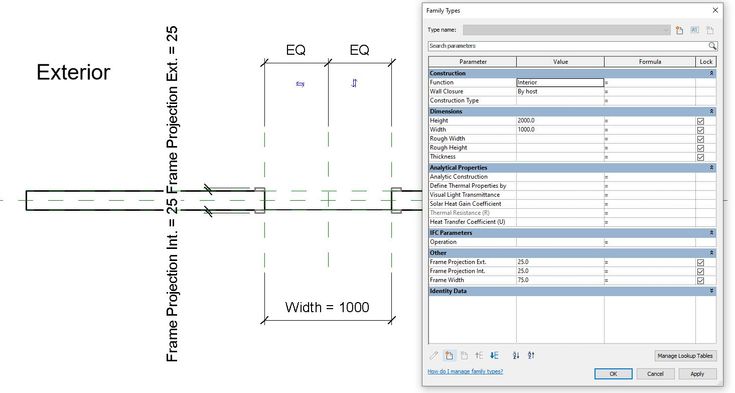The width and height of the screenshot is (735, 393).
Task: Click the search magnifier icon in Search parameters
Action: (x=712, y=45)
